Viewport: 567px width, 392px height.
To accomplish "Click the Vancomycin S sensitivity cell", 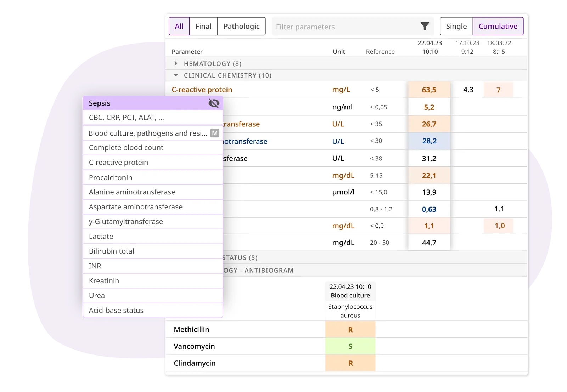I will click(350, 346).
